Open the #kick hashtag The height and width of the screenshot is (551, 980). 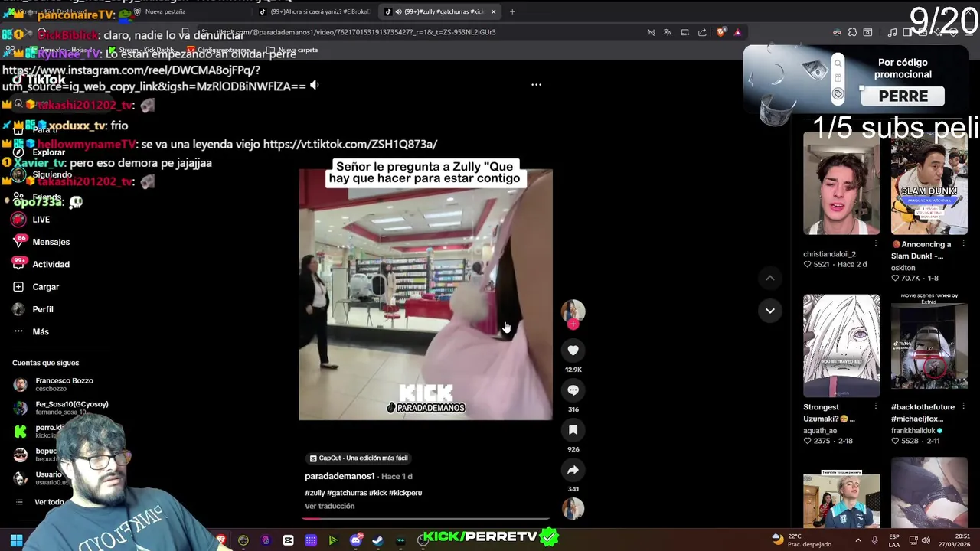click(378, 493)
